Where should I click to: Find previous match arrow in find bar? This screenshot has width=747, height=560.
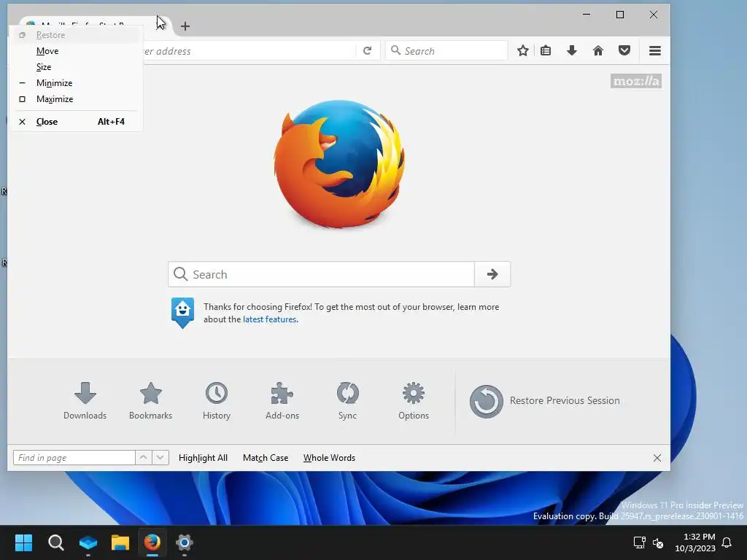[x=144, y=458]
